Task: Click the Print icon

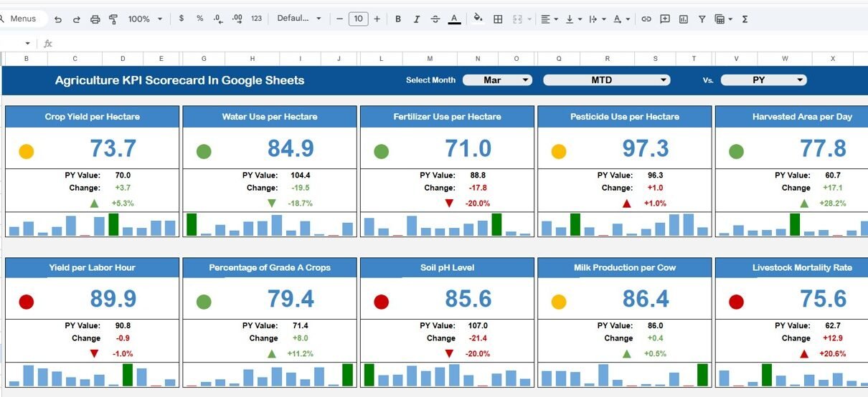Action: click(x=95, y=19)
